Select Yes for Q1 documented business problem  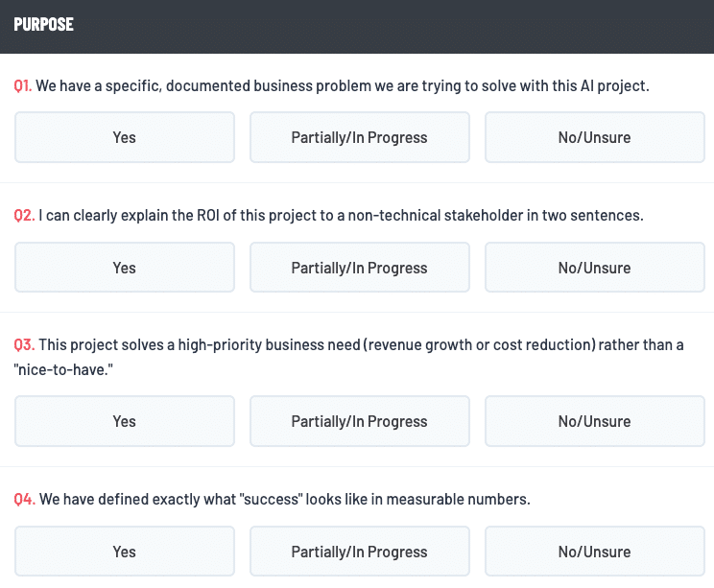125,137
